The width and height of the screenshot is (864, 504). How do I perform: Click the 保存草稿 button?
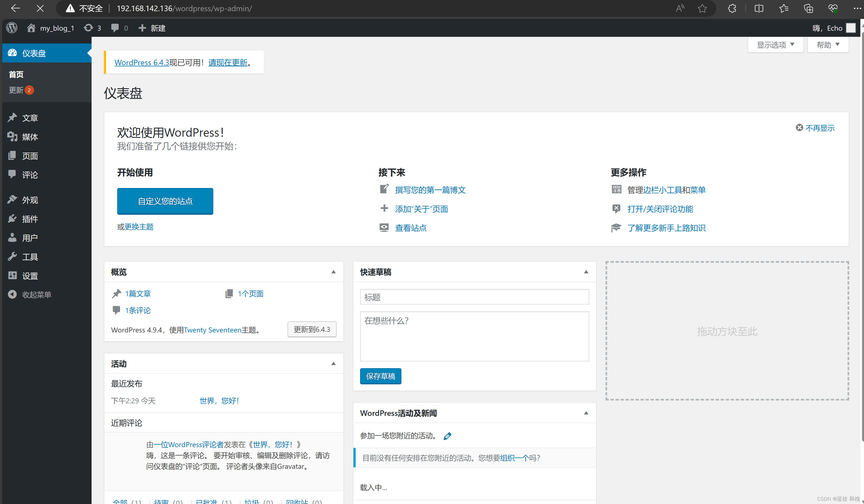(380, 376)
